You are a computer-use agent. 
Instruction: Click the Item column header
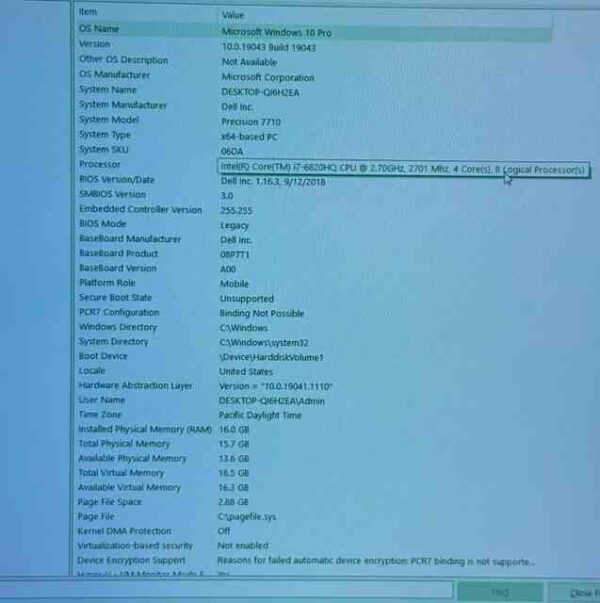point(88,12)
